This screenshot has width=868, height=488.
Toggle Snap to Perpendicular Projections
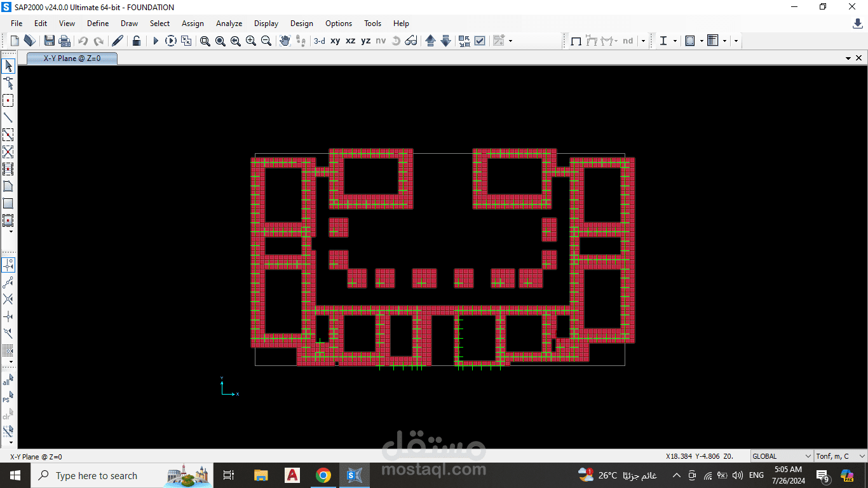pos(8,316)
